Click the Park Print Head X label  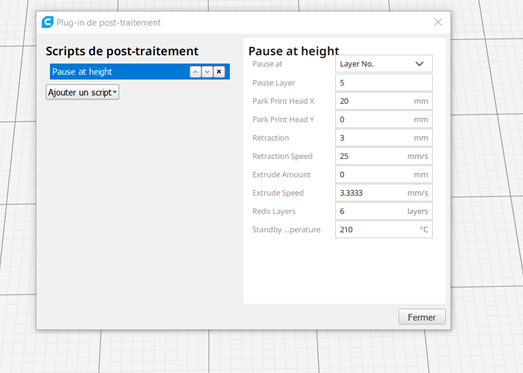coord(283,101)
